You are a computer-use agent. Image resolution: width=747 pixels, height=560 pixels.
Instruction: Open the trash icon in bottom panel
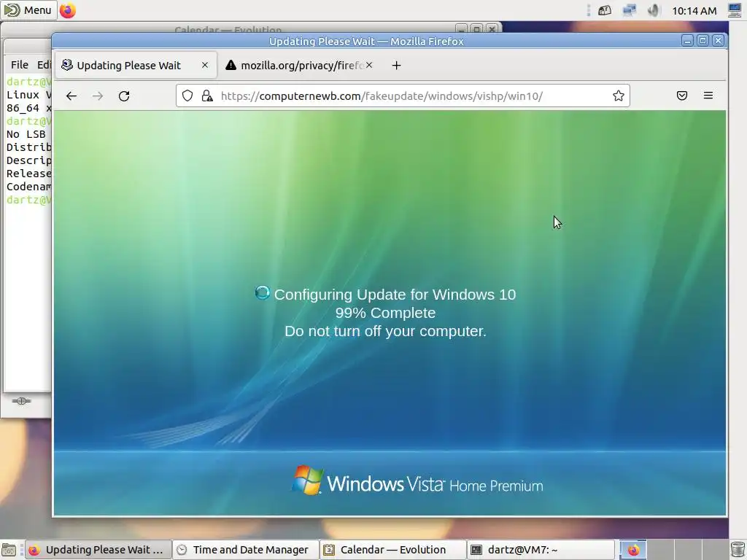coord(738,550)
